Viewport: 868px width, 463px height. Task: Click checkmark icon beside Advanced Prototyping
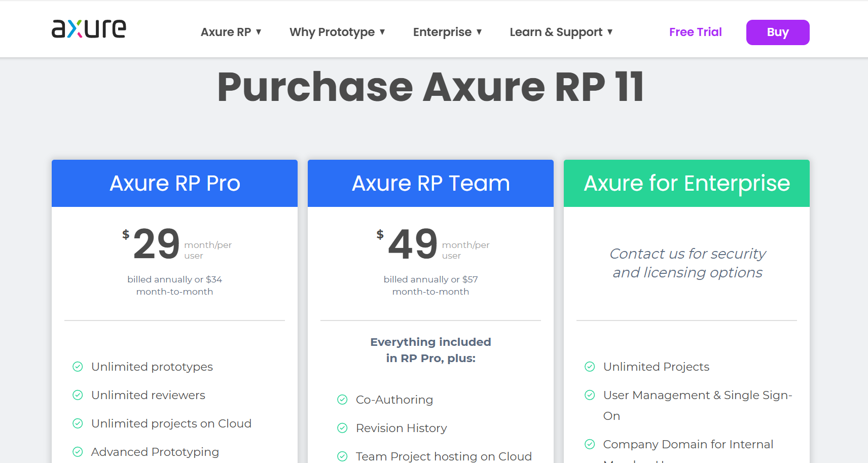pyautogui.click(x=78, y=452)
